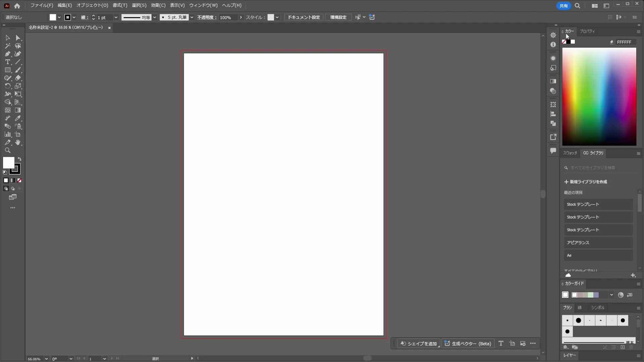Open the harmony rules dropdown in Color Guide
This screenshot has height=362, width=644.
pyautogui.click(x=611, y=295)
